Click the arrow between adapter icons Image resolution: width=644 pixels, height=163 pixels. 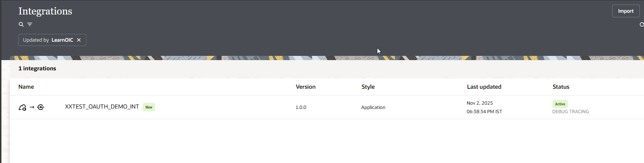coord(32,107)
